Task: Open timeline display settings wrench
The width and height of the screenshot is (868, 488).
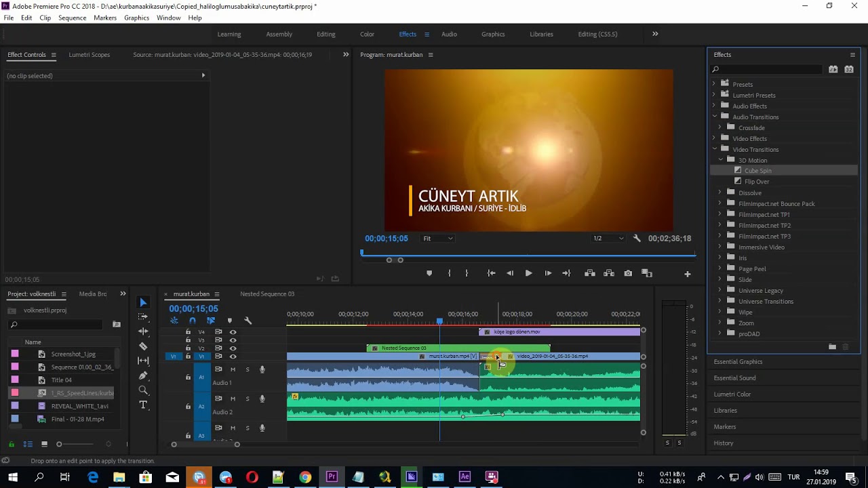Action: [248, 321]
